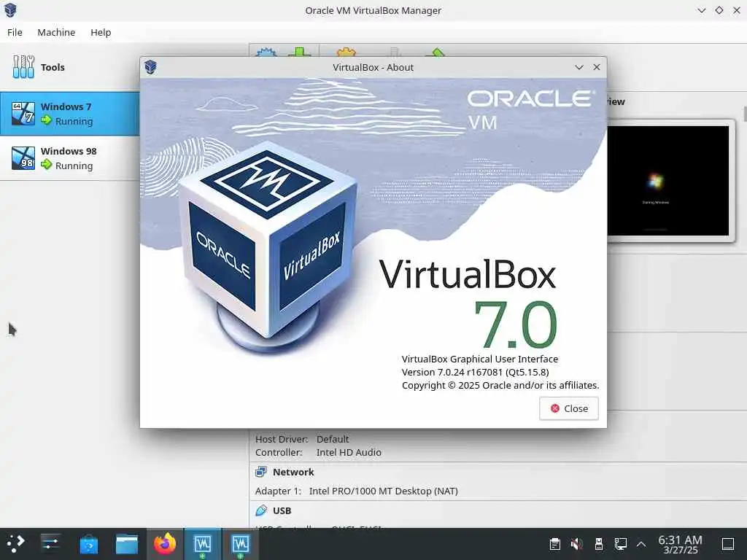Close the About dialog with the X
This screenshot has width=747, height=560.
click(597, 67)
